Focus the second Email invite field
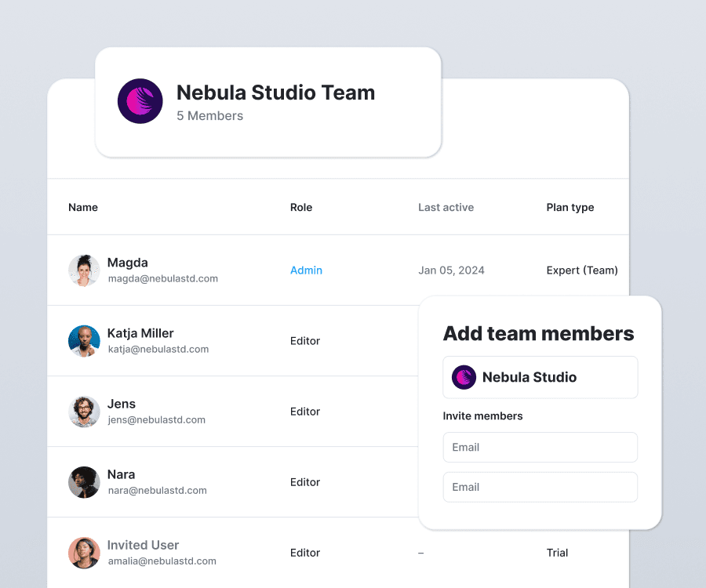The image size is (706, 588). [x=540, y=487]
